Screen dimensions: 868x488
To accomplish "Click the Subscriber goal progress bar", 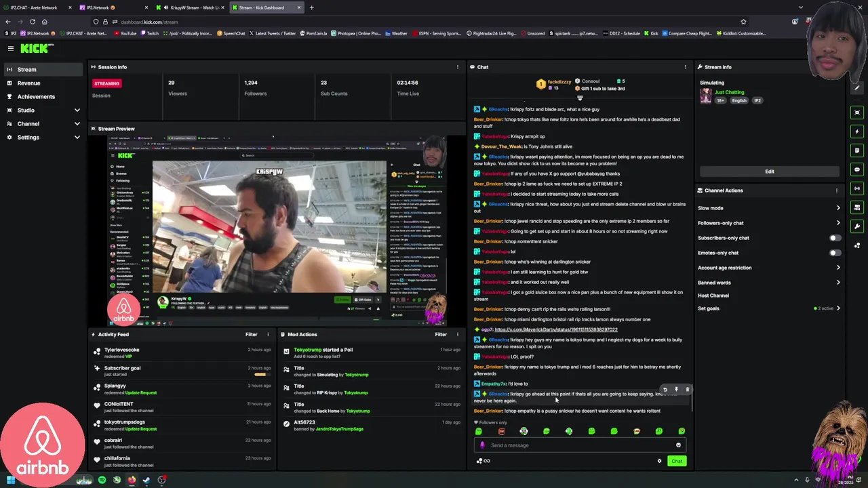I will pyautogui.click(x=260, y=374).
